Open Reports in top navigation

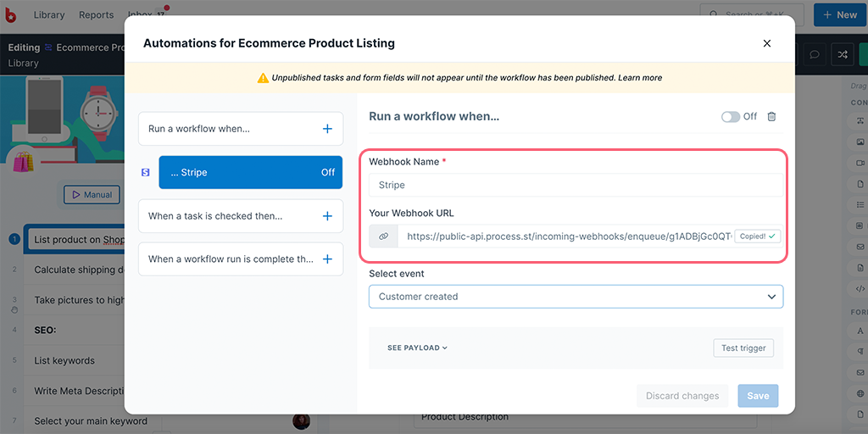coord(97,15)
